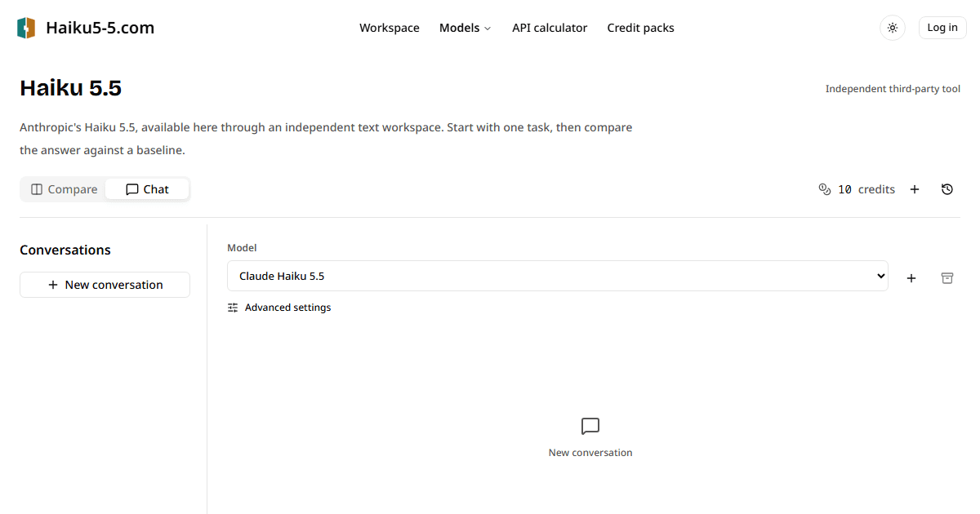Expand the Models menu in the navigation
This screenshot has width=980, height=514.
465,28
